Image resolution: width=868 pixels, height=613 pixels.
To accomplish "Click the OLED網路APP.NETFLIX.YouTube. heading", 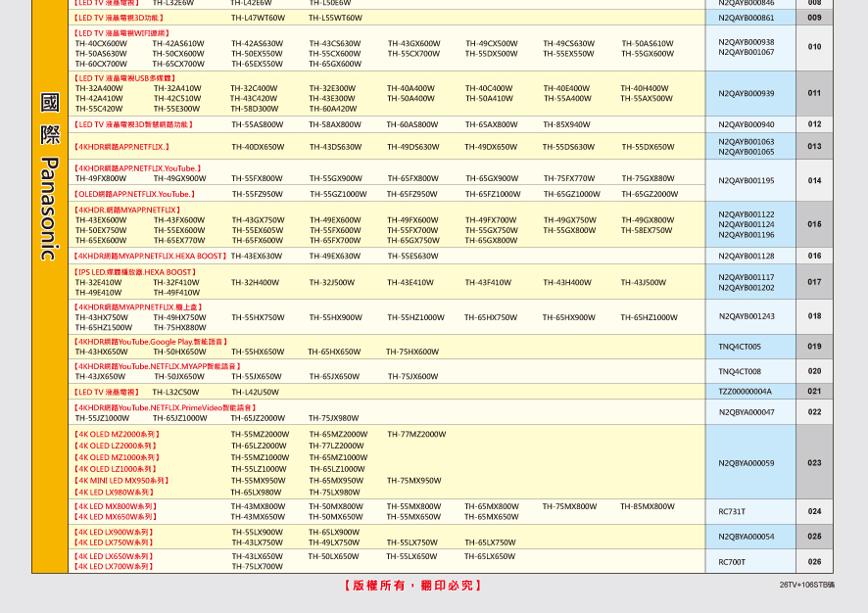I will point(134,194).
